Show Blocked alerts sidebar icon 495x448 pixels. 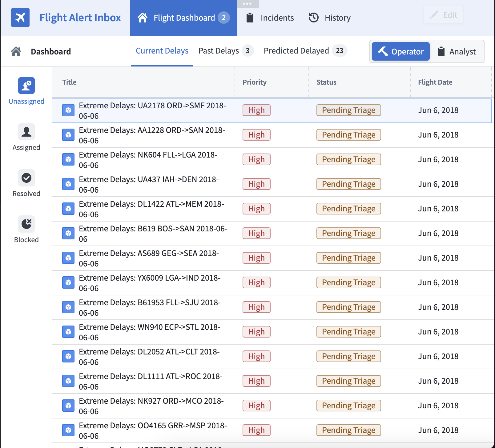tap(26, 224)
